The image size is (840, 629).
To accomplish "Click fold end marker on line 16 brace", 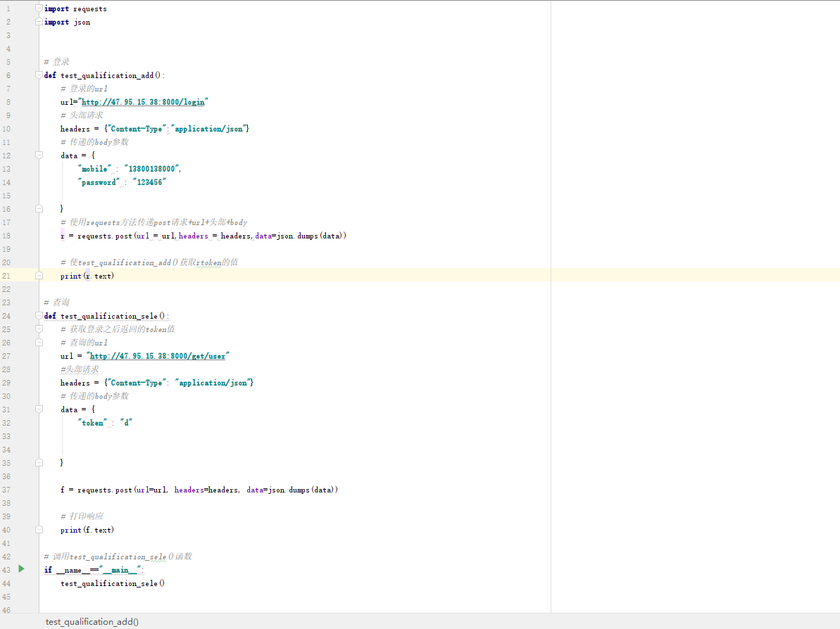I will click(x=39, y=209).
